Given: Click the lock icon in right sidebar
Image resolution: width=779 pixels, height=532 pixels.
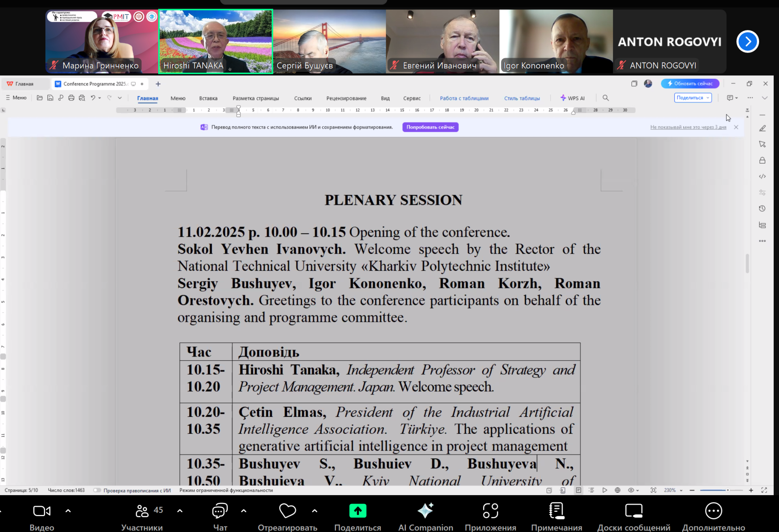Looking at the screenshot, I should point(762,161).
